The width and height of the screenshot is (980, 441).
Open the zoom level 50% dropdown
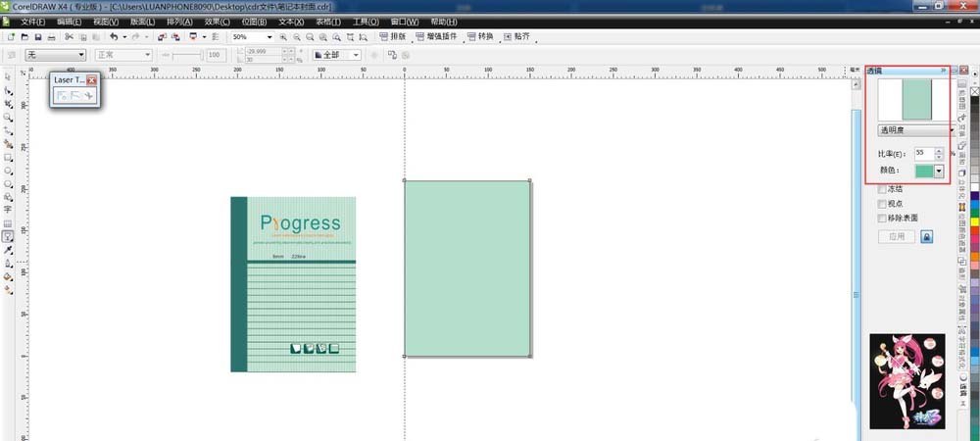(270, 37)
